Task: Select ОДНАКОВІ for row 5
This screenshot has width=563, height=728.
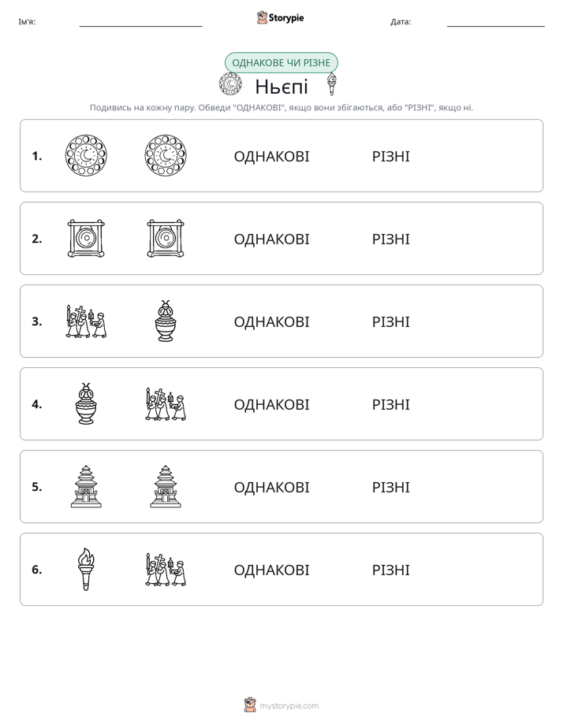Action: 271,487
